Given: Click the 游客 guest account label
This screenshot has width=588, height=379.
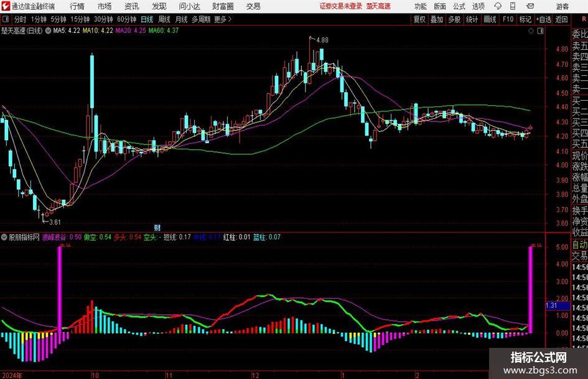Looking at the screenshot, I should 562,6.
